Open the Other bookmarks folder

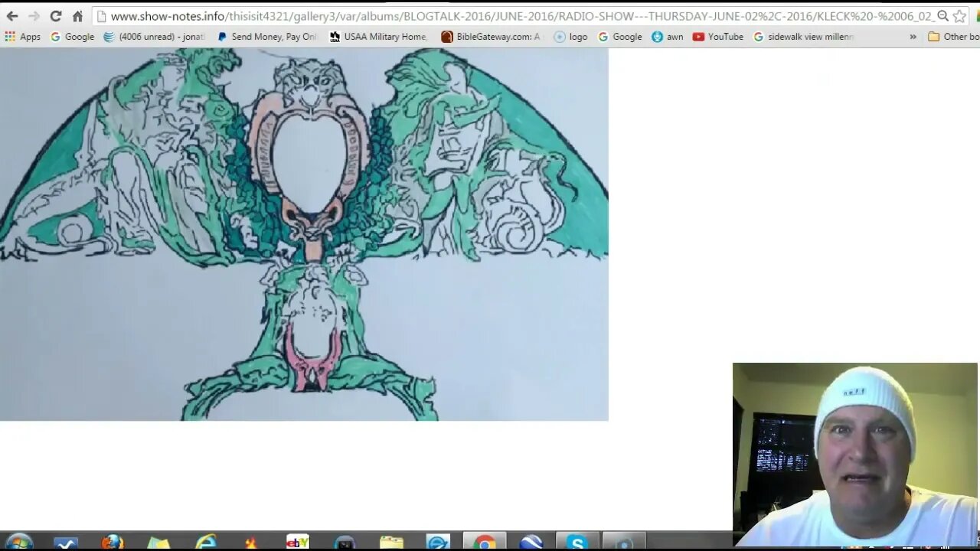coord(953,37)
